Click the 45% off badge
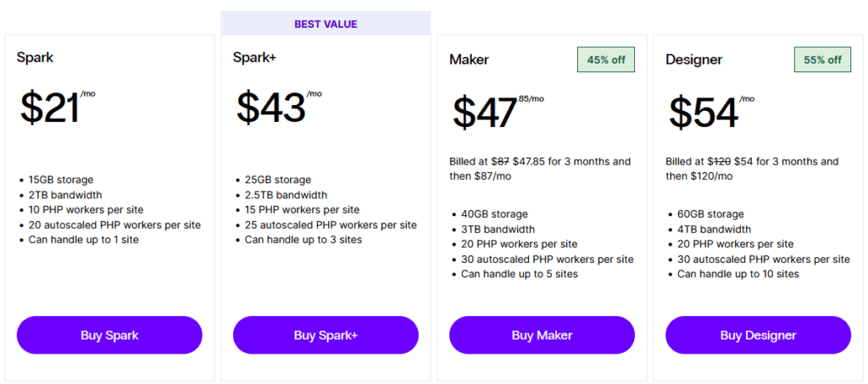Screen dimensions: 868x384 606,59
